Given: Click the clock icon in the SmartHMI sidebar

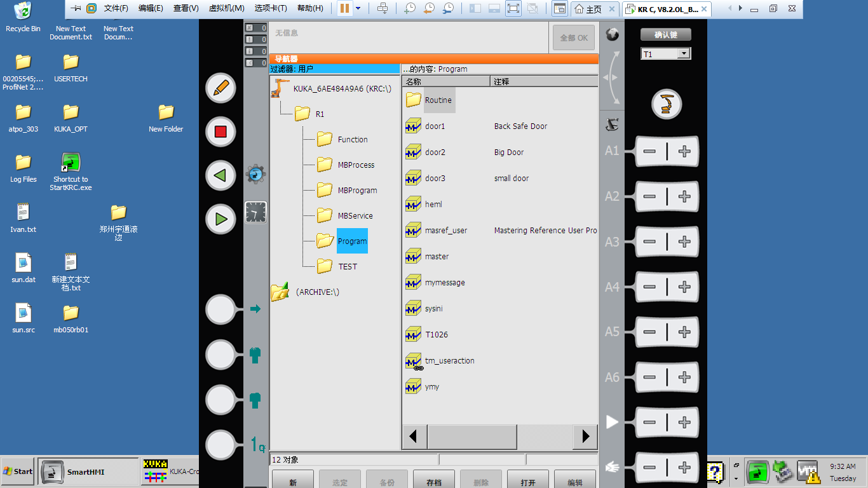Looking at the screenshot, I should click(256, 212).
